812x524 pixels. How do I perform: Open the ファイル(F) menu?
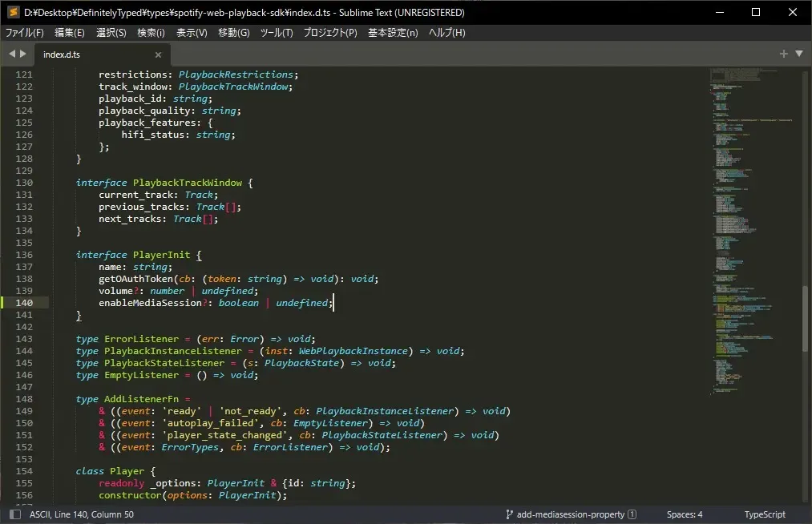click(x=25, y=33)
